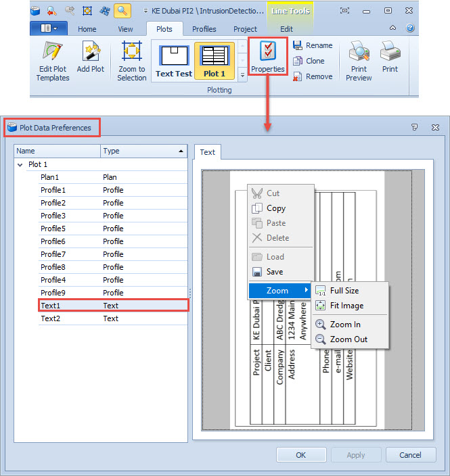Close the Plot Data Preferences dialog
The width and height of the screenshot is (450, 476).
(435, 128)
